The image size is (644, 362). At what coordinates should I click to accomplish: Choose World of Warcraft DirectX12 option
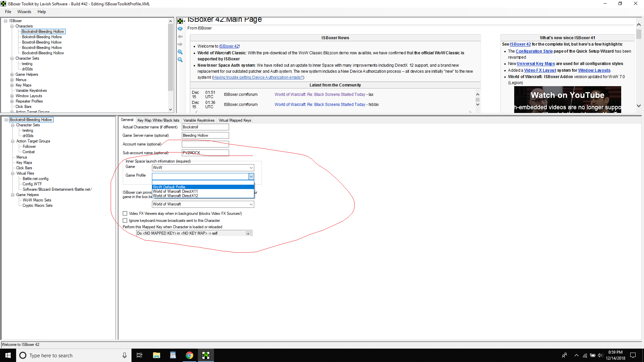click(203, 196)
